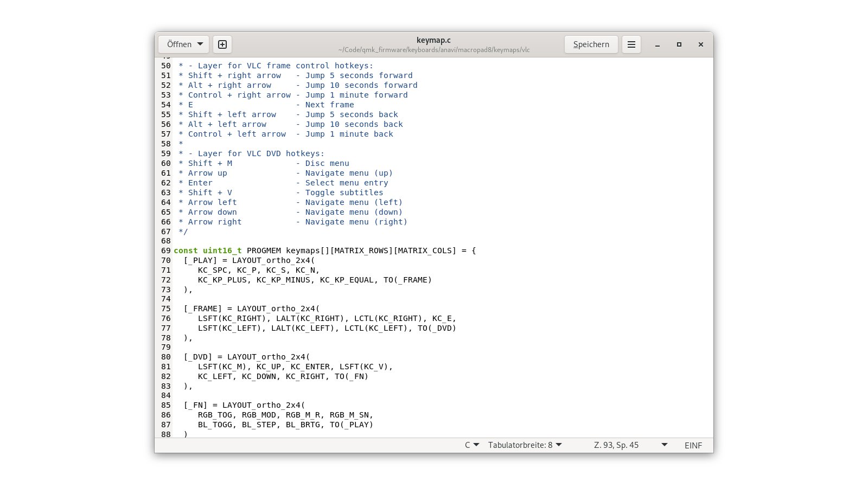Click the 'Navigate menu (left)' comment

(x=354, y=202)
